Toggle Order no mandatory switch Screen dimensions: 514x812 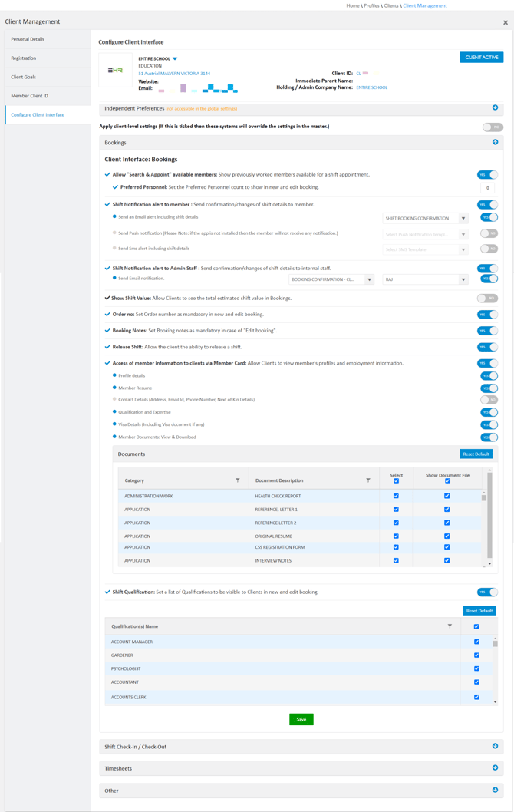tap(487, 315)
